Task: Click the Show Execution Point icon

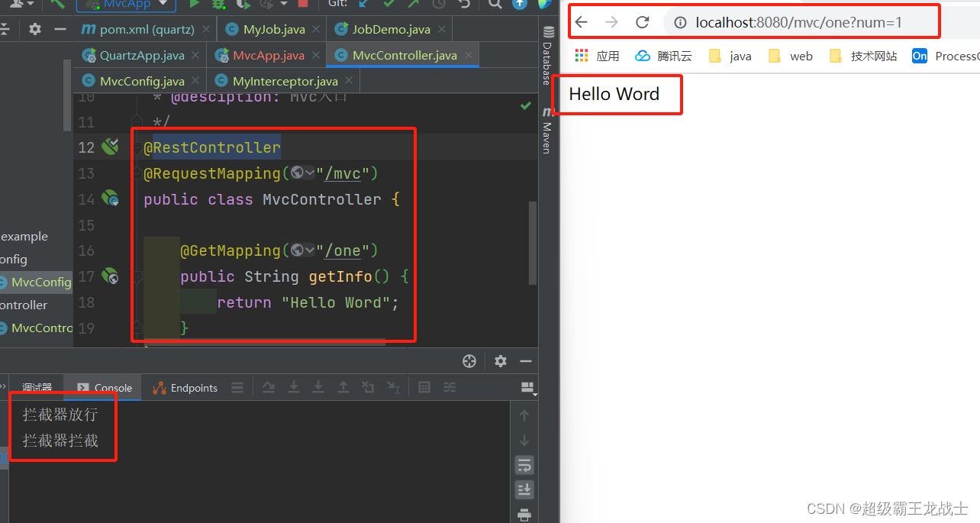Action: pos(237,388)
